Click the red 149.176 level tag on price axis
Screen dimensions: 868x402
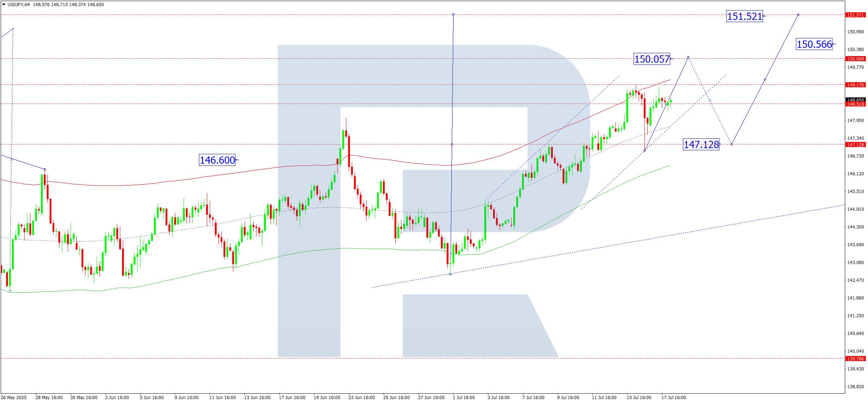pyautogui.click(x=855, y=85)
